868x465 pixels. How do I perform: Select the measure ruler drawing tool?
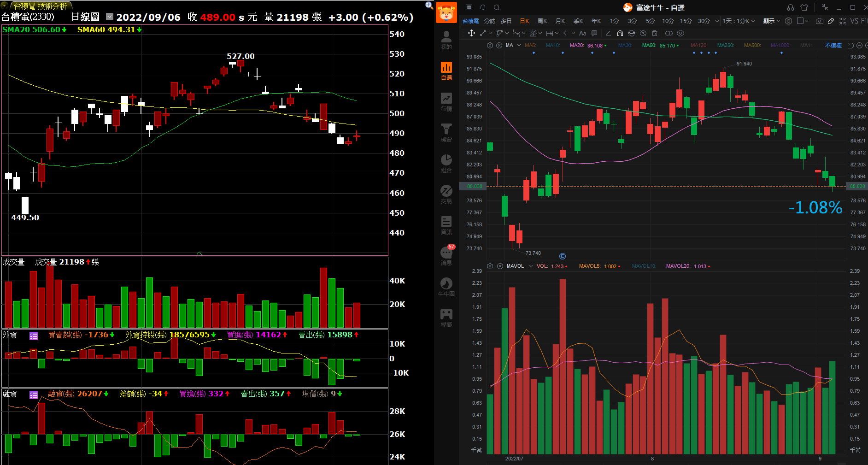pyautogui.click(x=533, y=33)
